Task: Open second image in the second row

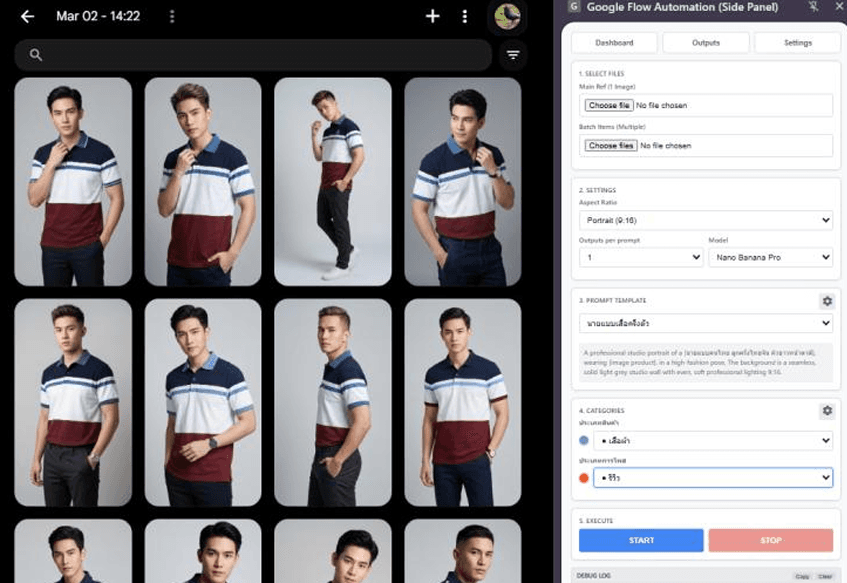Action: tap(203, 403)
